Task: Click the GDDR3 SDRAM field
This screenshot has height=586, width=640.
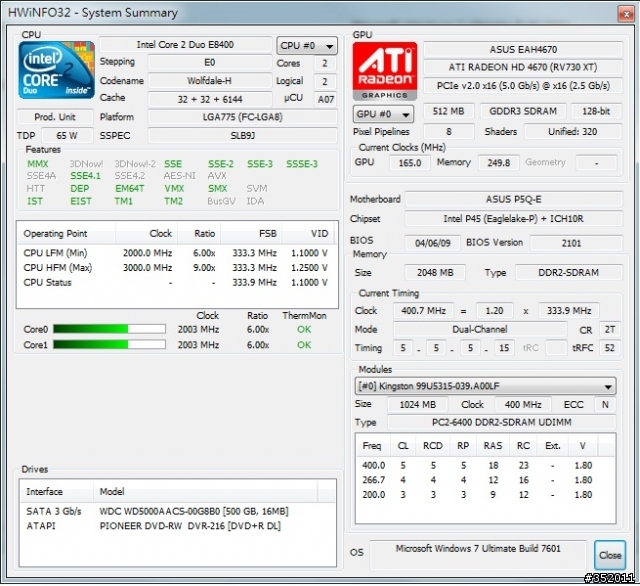Action: click(x=523, y=111)
